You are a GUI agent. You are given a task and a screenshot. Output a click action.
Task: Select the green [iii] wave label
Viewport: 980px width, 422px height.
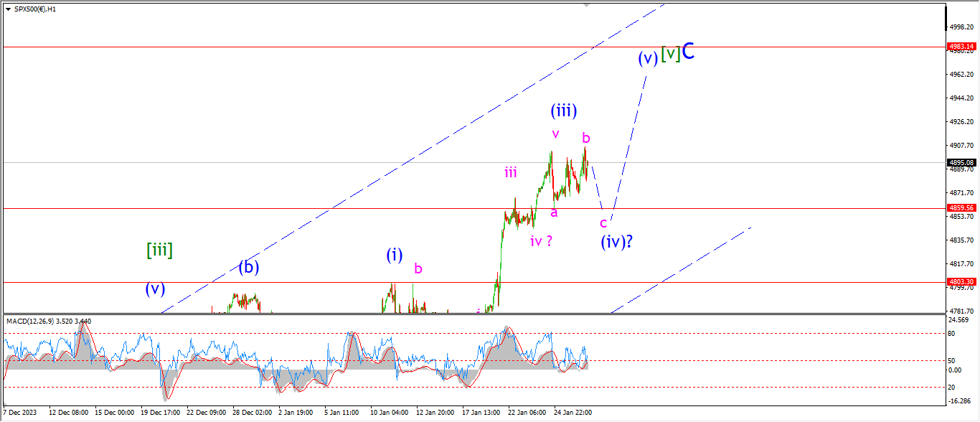point(159,250)
